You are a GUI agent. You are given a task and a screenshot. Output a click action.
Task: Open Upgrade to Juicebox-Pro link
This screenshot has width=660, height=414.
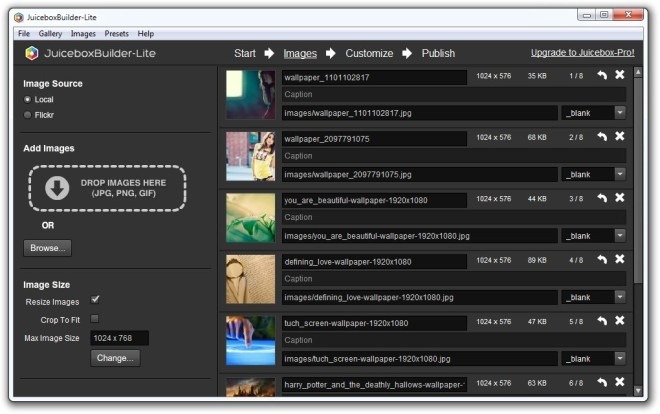pos(583,53)
